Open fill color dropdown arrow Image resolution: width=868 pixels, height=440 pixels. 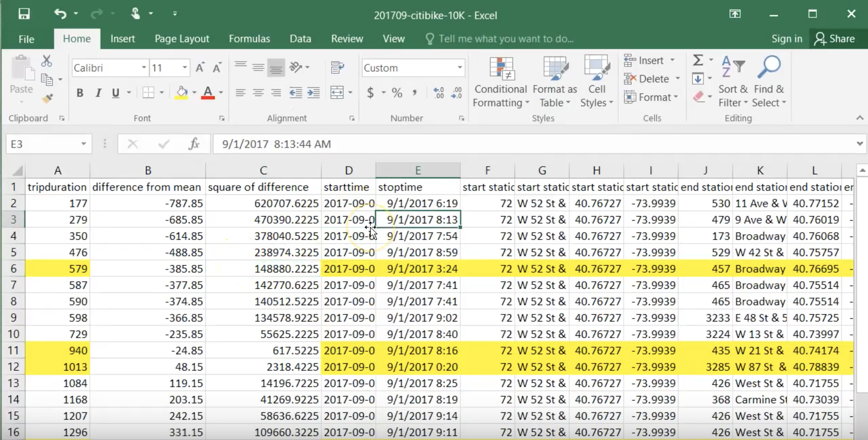(194, 93)
